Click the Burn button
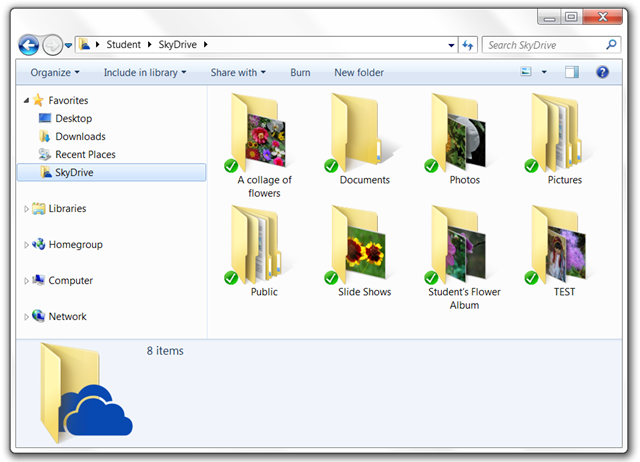 coord(300,72)
